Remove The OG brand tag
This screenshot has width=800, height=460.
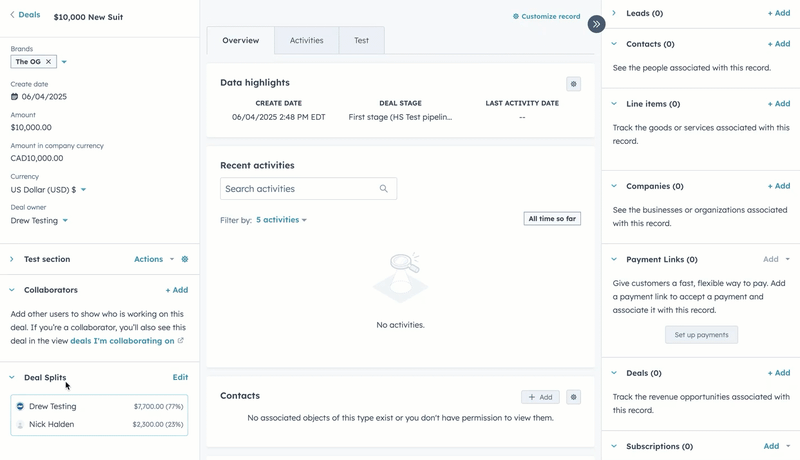[48, 62]
